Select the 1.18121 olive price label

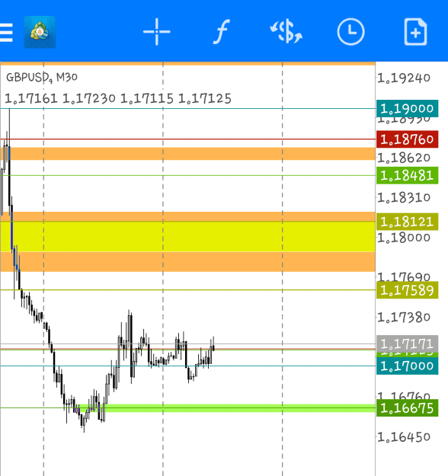tap(407, 222)
